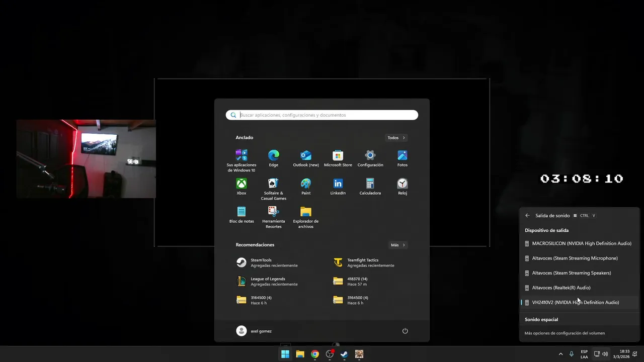This screenshot has height=362, width=644.
Task: Select VH2410V2 (NVIDIA High Definition Audio) output
Action: click(580, 303)
